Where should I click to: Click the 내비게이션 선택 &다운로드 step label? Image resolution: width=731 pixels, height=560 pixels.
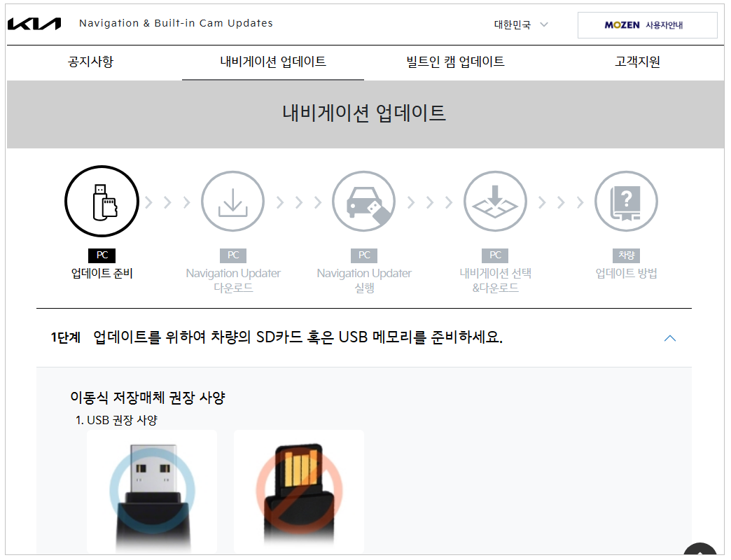495,281
